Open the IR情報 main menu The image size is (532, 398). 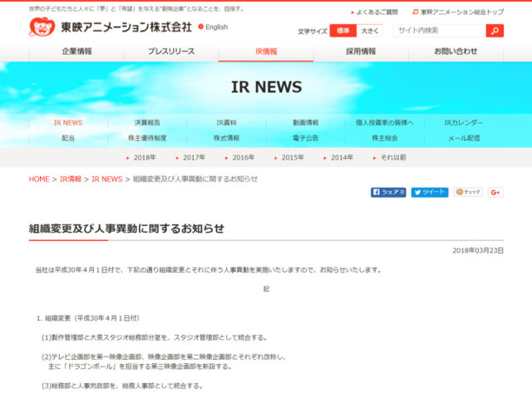click(266, 52)
